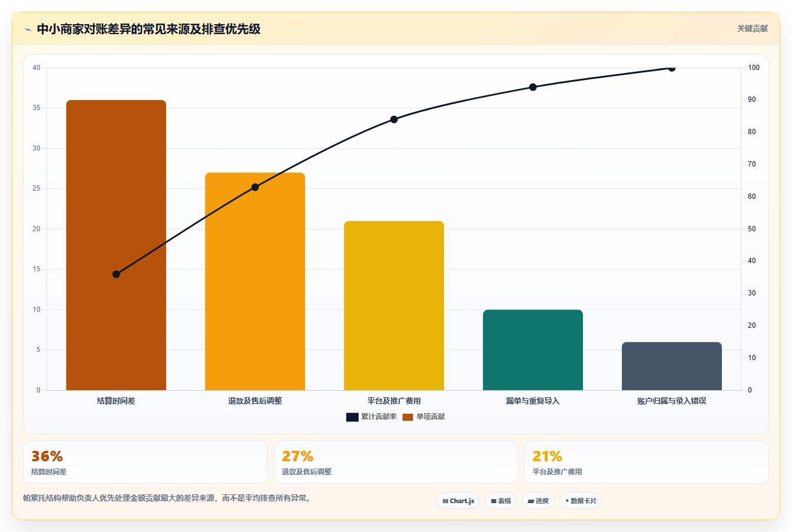Click the line point above 平台及推广费用
The width and height of the screenshot is (792, 532).
(394, 119)
